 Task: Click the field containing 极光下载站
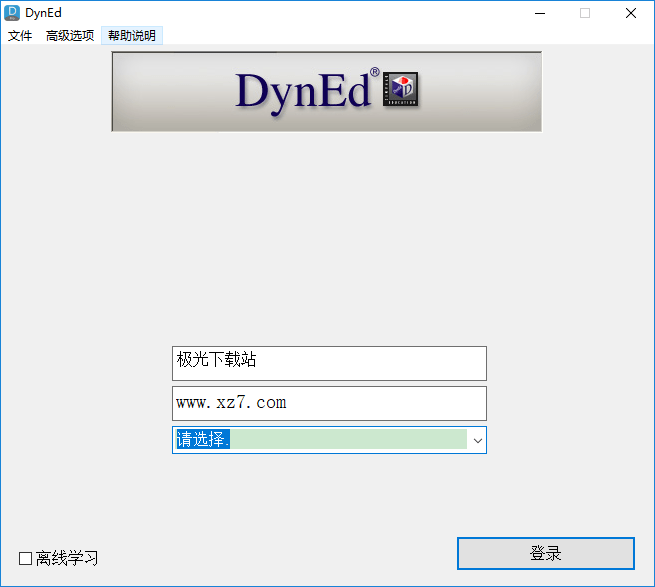coord(329,363)
